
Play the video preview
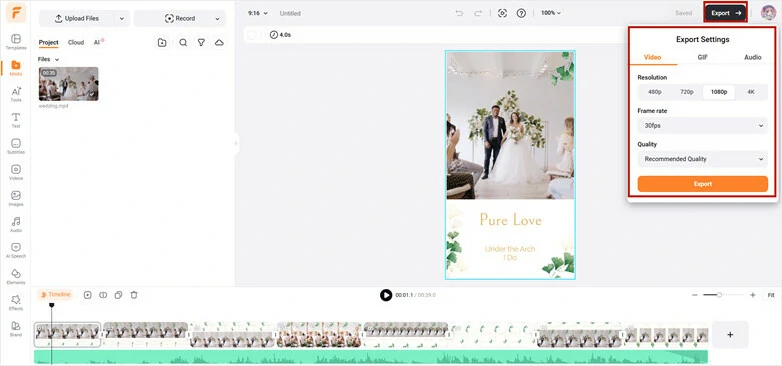click(x=386, y=295)
